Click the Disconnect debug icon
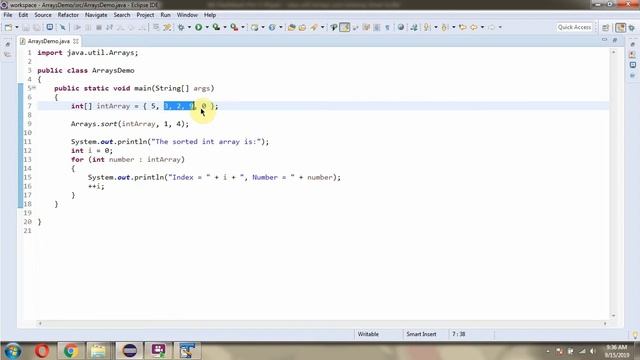This screenshot has width=640, height=360. click(x=109, y=27)
